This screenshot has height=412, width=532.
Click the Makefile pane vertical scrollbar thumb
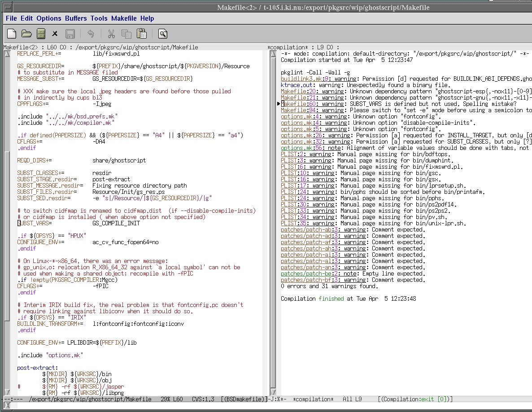coord(7,236)
